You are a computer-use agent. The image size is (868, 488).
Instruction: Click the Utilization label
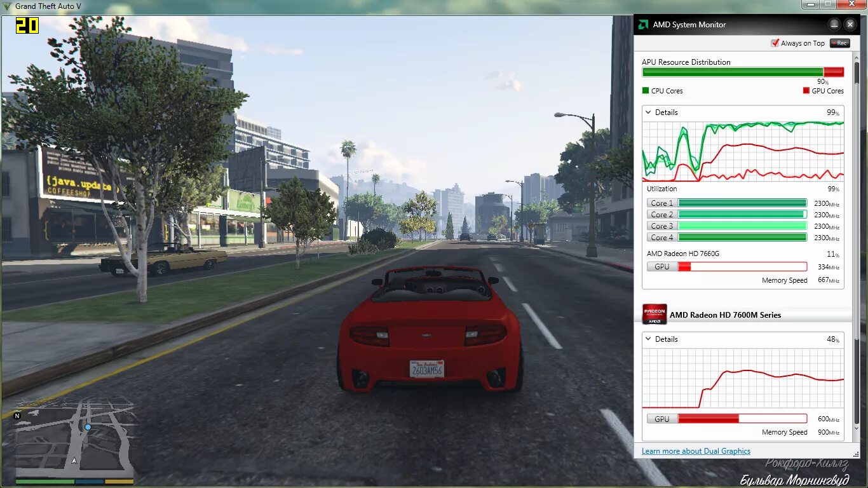coord(661,189)
